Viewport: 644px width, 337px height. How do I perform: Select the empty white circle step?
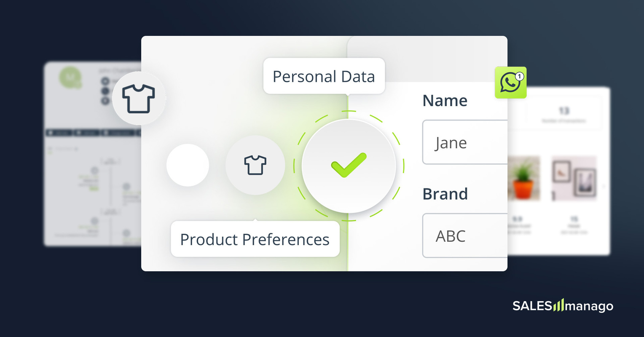pos(188,165)
